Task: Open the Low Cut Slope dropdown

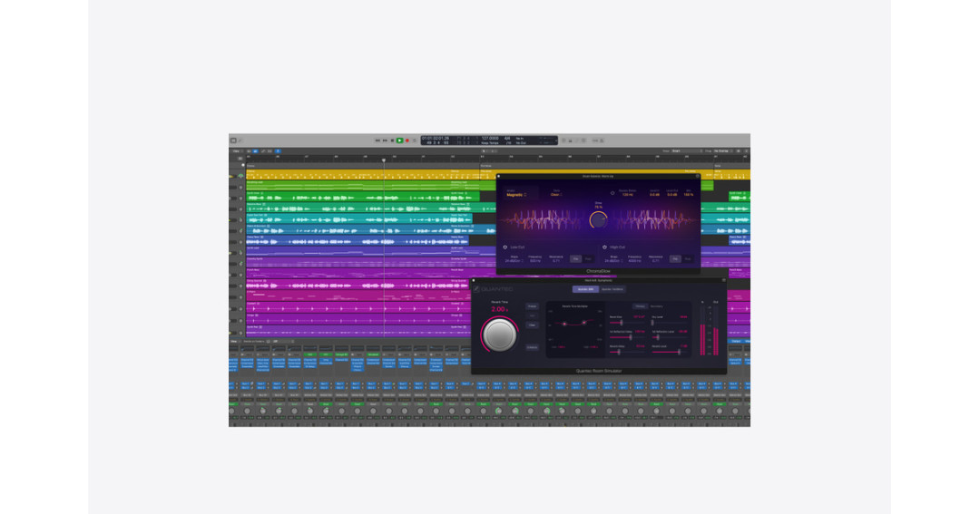Action: tap(514, 260)
